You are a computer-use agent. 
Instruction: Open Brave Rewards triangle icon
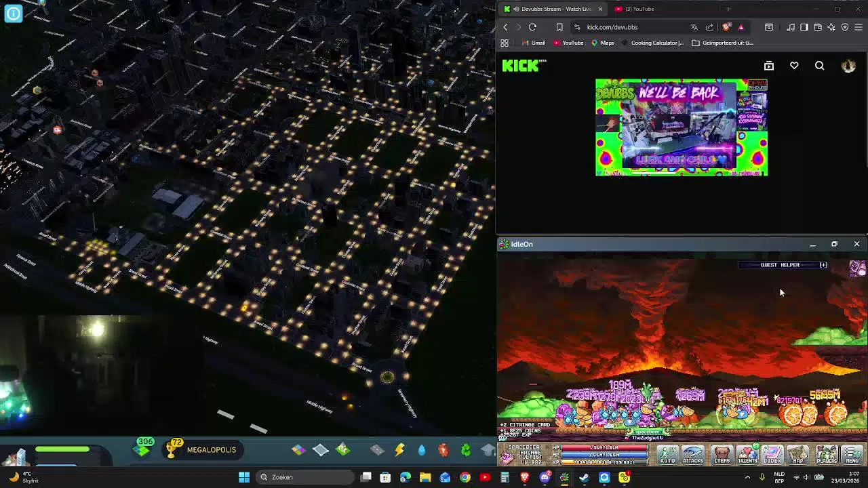tap(741, 27)
